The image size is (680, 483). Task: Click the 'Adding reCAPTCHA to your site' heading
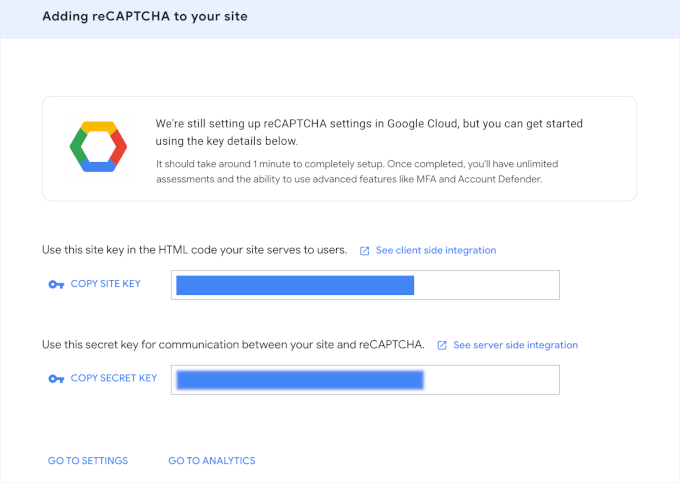click(x=145, y=17)
